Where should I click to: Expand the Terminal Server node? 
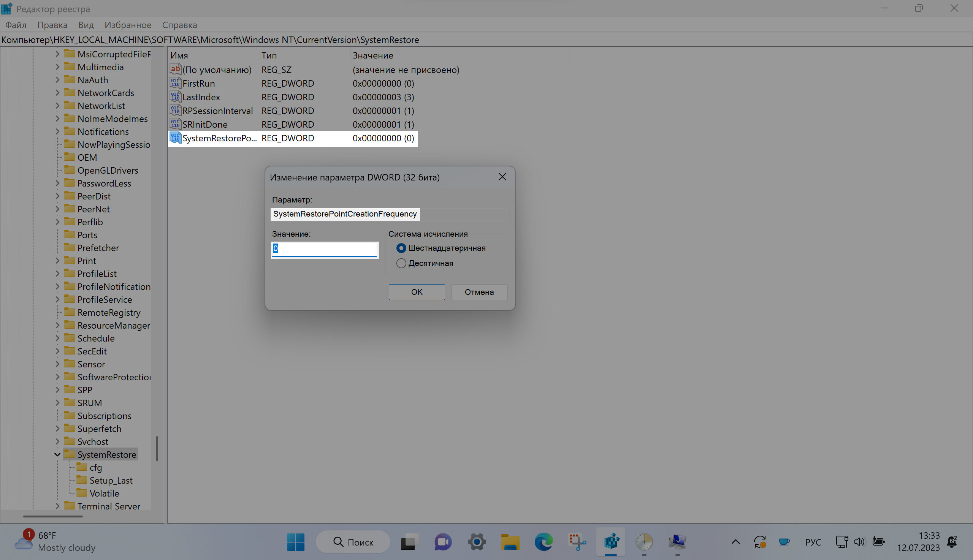57,506
